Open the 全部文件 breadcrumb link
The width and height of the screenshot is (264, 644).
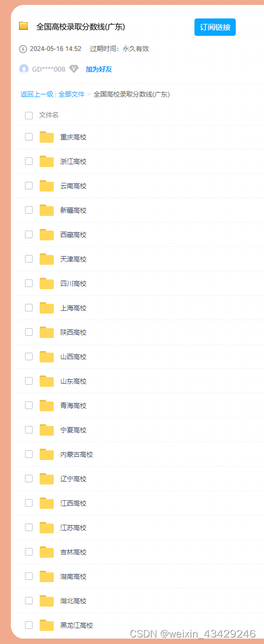72,94
